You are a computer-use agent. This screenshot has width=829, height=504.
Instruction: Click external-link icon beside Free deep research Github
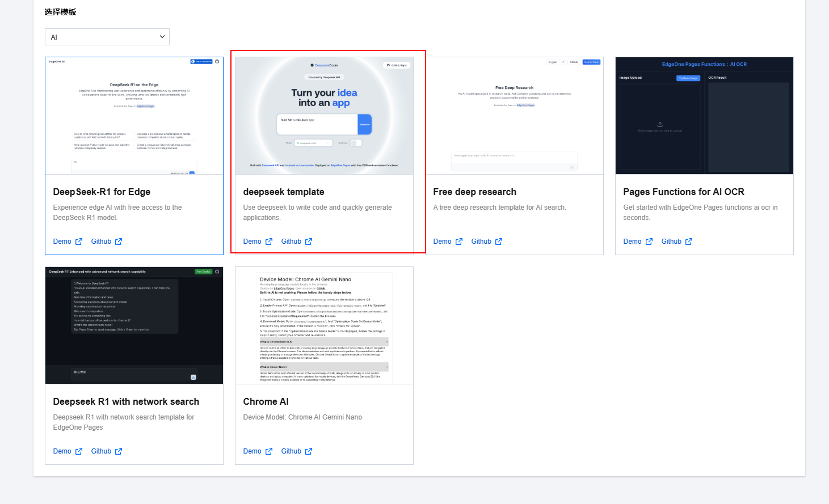coord(499,242)
